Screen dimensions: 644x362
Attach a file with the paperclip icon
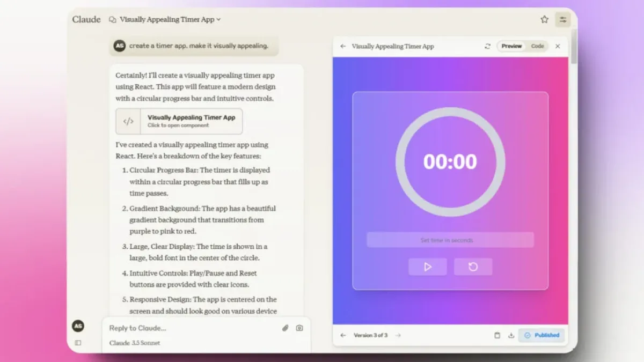pyautogui.click(x=286, y=328)
